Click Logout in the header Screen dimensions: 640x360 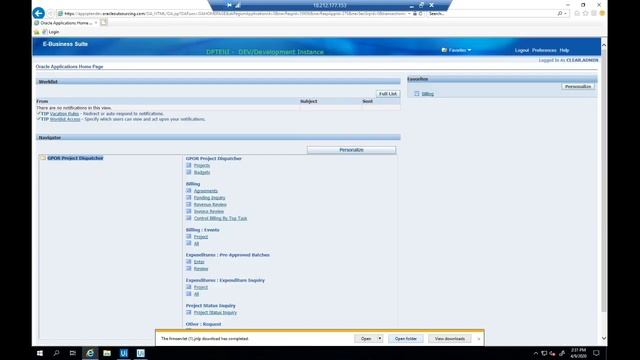click(522, 50)
